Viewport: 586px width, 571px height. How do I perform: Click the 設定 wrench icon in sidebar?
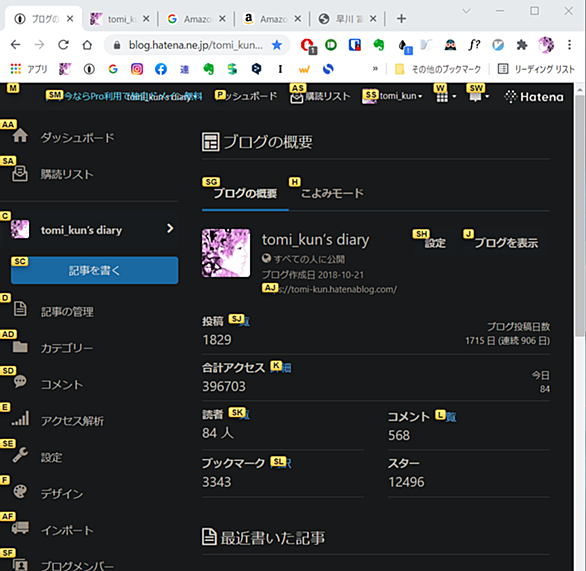(20, 455)
